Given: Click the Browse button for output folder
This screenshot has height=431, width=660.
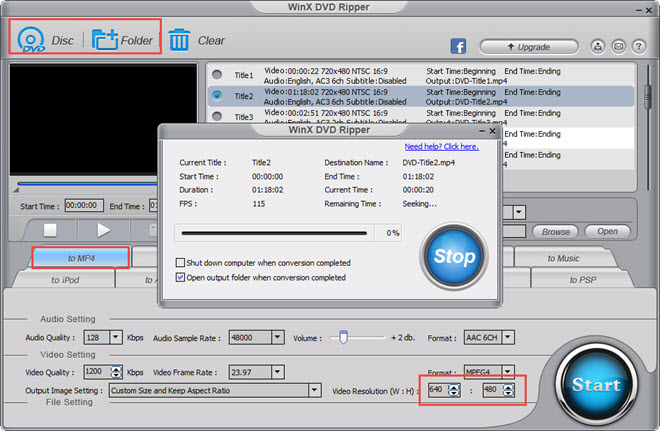Looking at the screenshot, I should (x=556, y=231).
